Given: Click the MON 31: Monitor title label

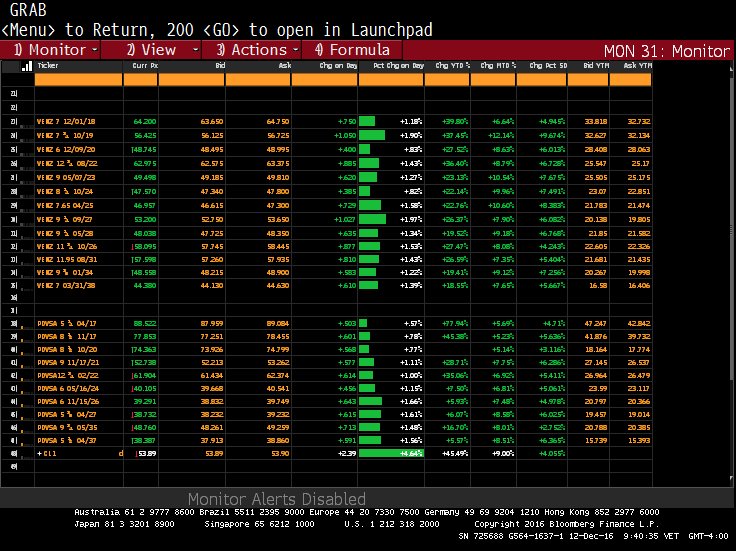Looking at the screenshot, I should pos(667,51).
